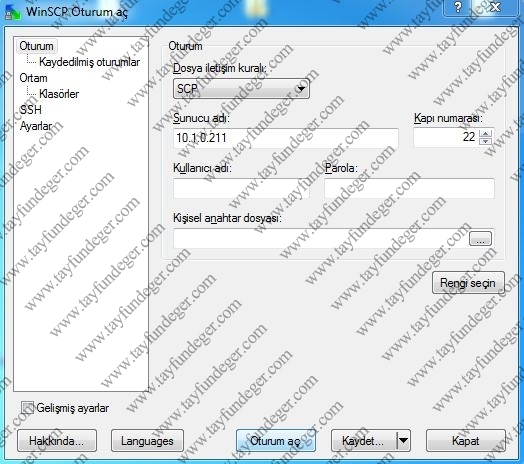Select Kaydedilmiş oturumlar tree item

tap(89, 62)
